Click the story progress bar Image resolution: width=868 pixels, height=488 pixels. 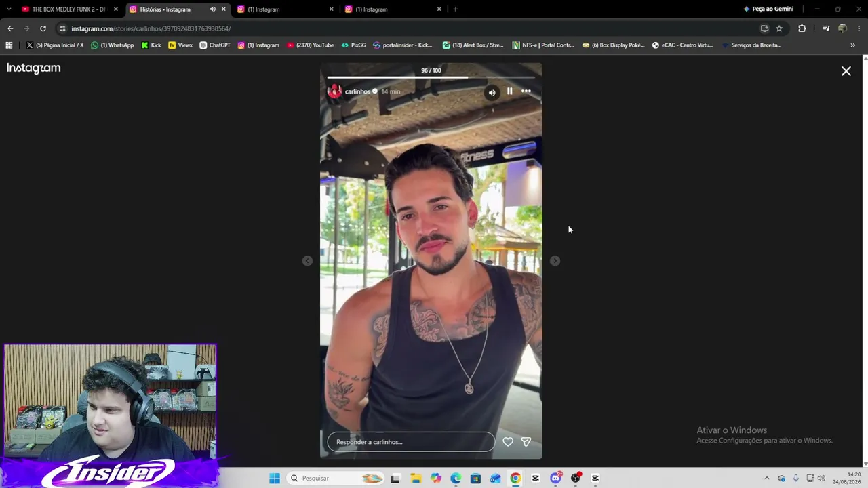pyautogui.click(x=431, y=77)
